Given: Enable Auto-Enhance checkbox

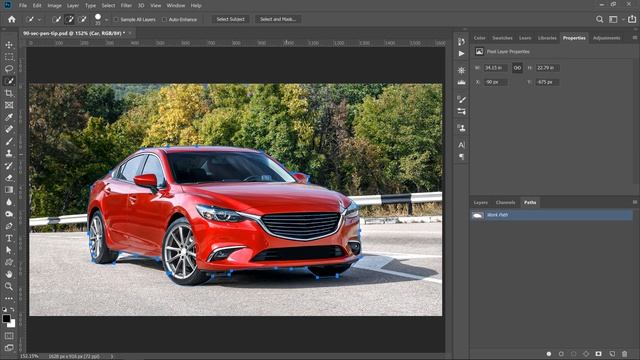Looking at the screenshot, I should coord(164,19).
